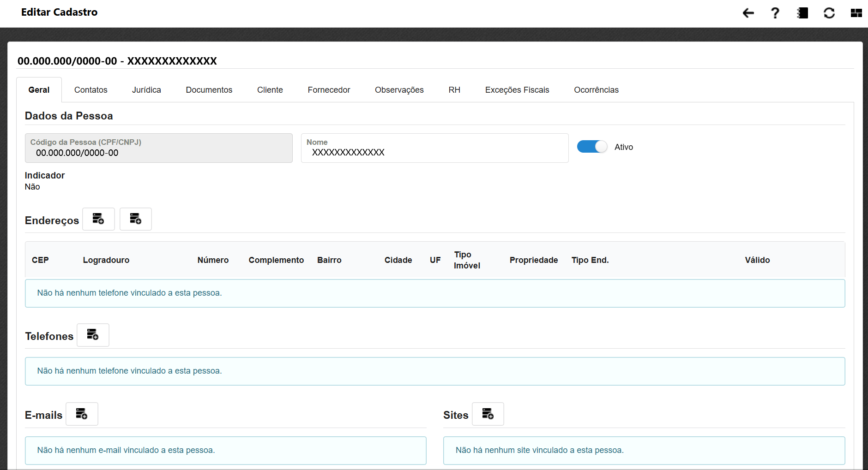The height and width of the screenshot is (470, 868).
Task: Refresh the page with reload icon
Action: tap(829, 13)
